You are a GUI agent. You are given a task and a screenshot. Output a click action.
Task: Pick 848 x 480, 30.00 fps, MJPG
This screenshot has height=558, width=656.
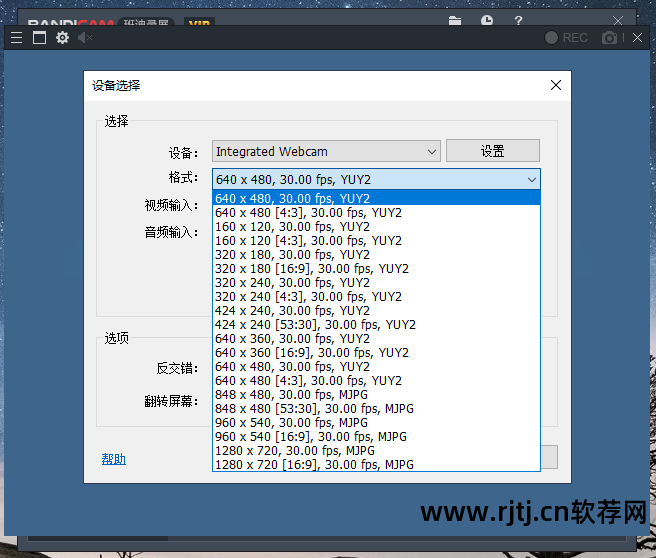[377, 394]
